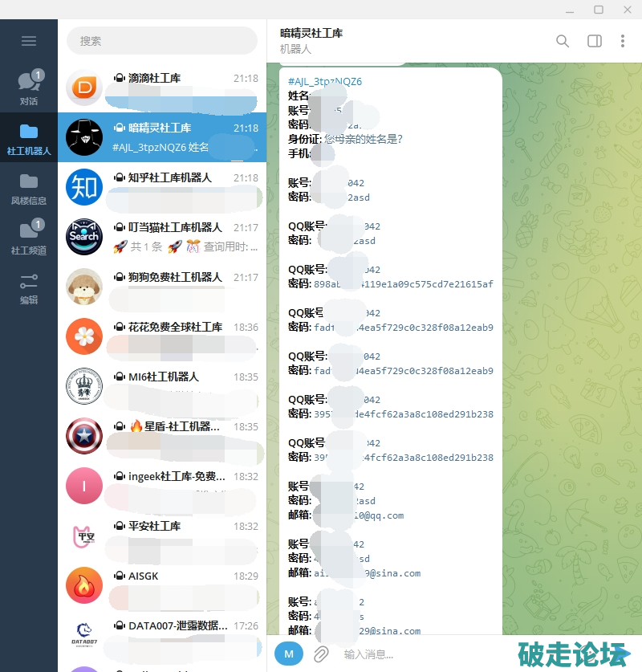The width and height of the screenshot is (642, 672).
Task: Switch to the 对话 folder
Action: pyautogui.click(x=29, y=88)
